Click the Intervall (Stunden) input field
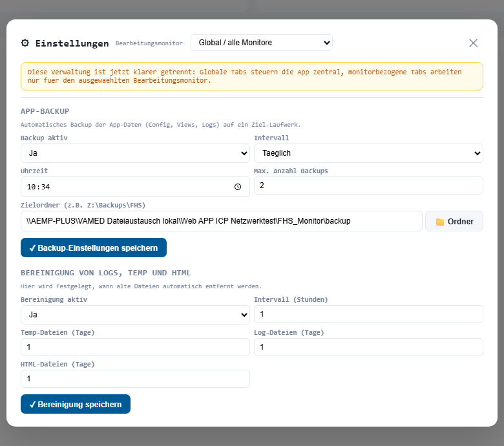The width and height of the screenshot is (504, 446). pos(368,314)
